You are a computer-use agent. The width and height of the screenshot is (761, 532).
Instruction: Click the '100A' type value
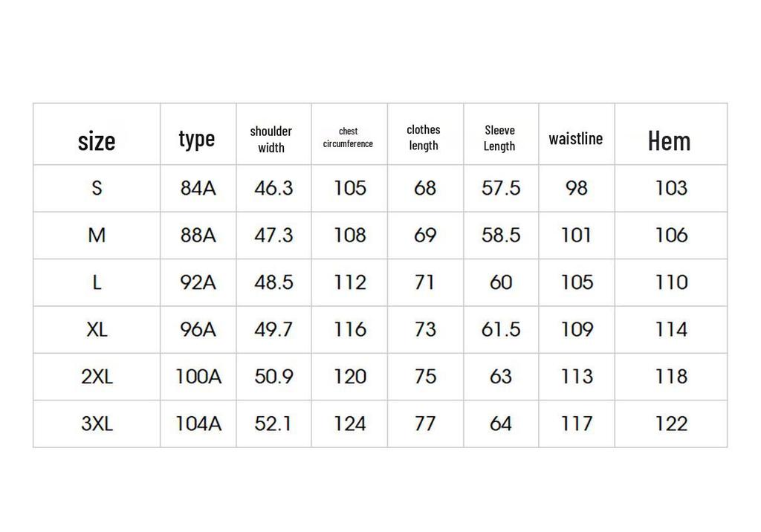tap(198, 377)
